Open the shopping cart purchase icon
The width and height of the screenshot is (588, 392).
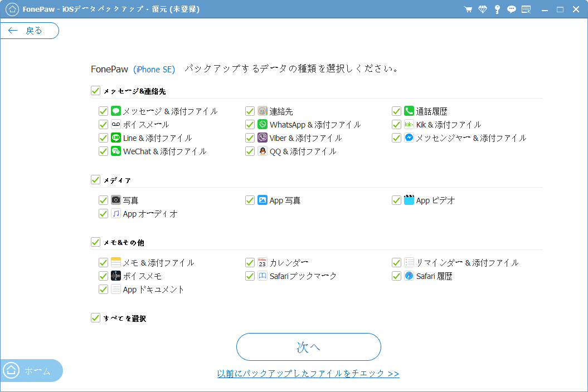point(467,9)
